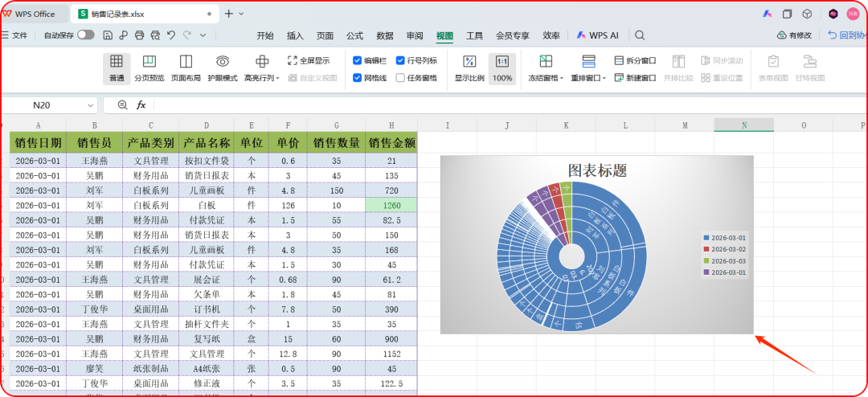The width and height of the screenshot is (868, 397).
Task: Open 显示比例 zoom ratio dialog
Action: tap(469, 68)
